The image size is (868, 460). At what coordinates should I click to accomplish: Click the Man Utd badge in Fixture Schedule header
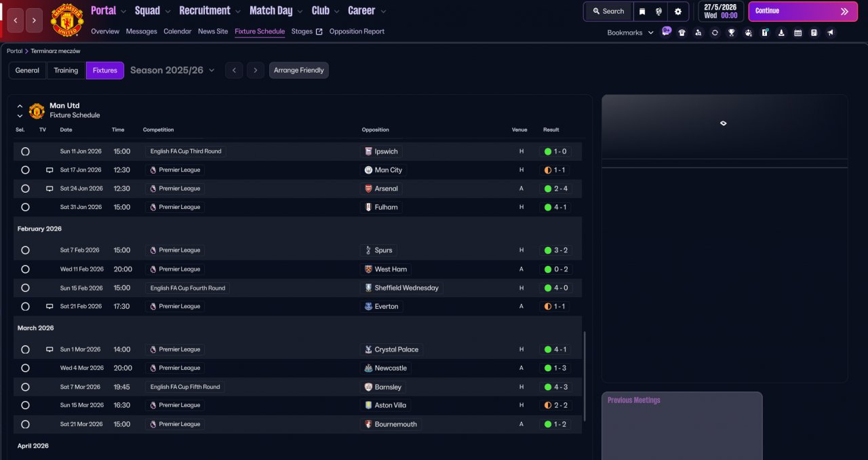[x=37, y=111]
